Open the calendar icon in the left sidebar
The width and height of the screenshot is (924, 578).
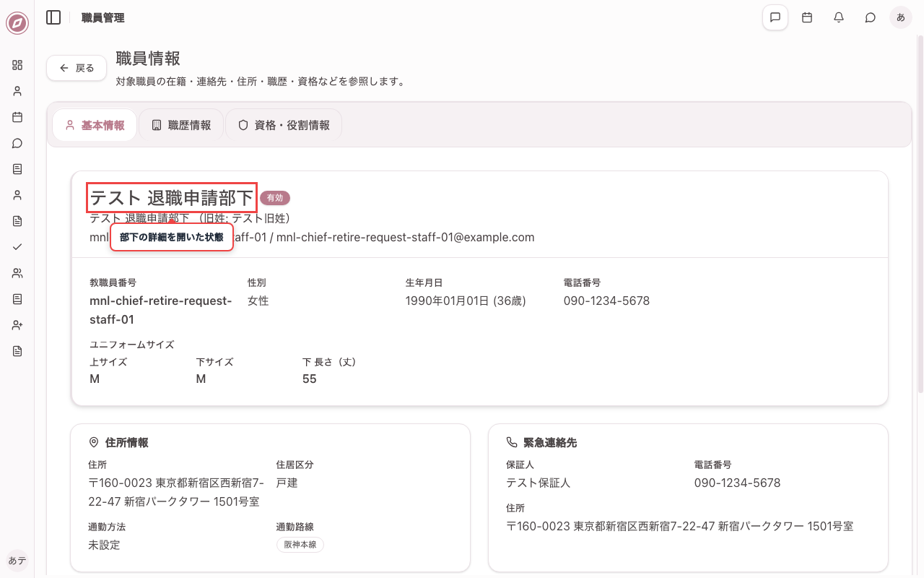(x=17, y=117)
